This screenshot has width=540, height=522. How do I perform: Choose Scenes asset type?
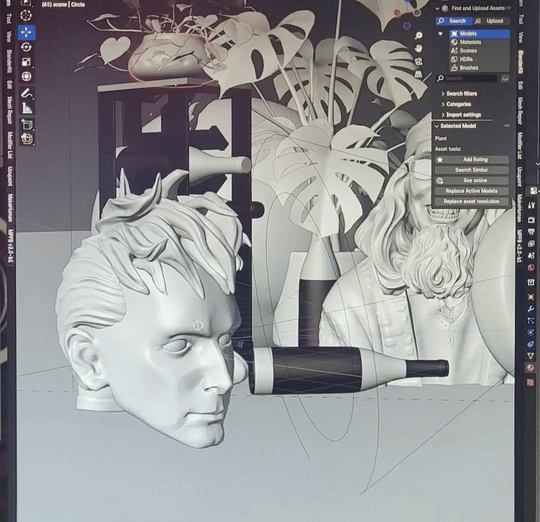pos(480,51)
